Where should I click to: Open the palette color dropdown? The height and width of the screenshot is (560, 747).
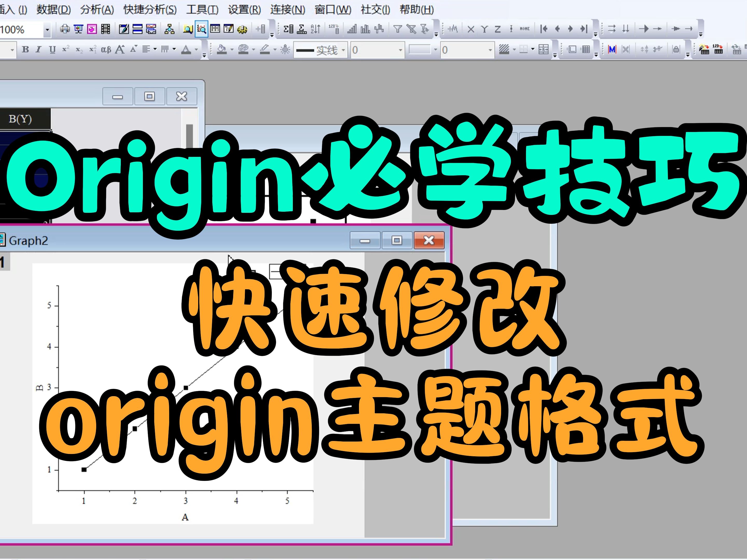(x=254, y=50)
